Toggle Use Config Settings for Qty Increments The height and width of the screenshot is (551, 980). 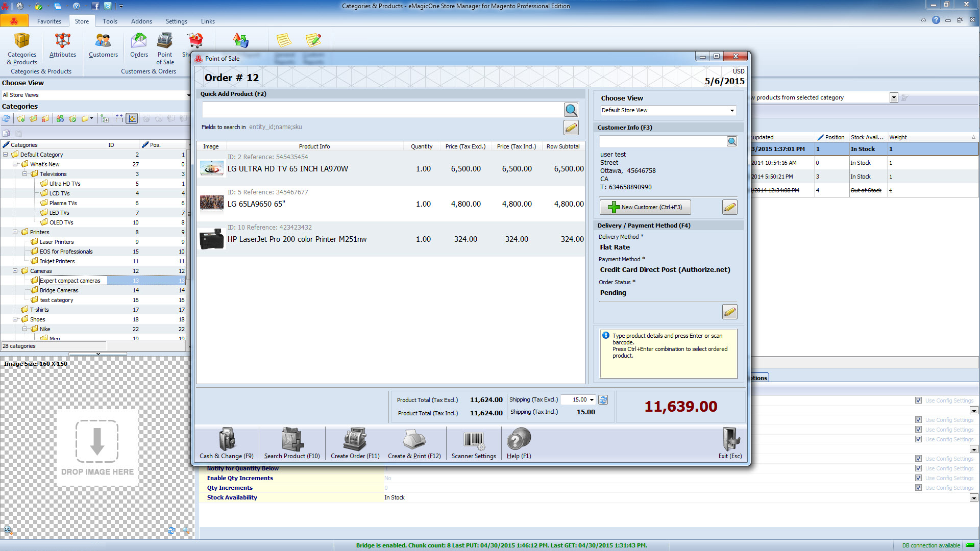coord(918,488)
